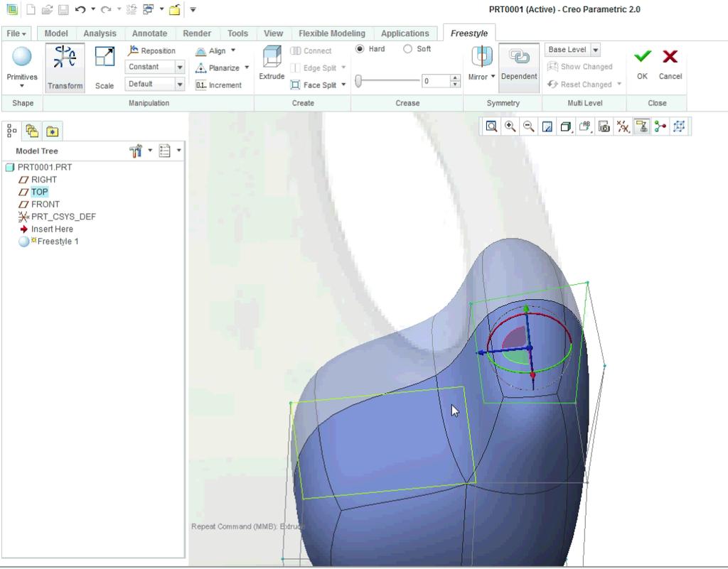
Task: Open the File menu
Action: [16, 33]
